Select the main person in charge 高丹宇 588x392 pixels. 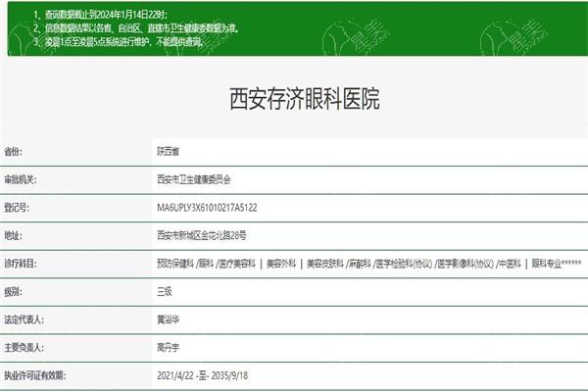[168, 348]
